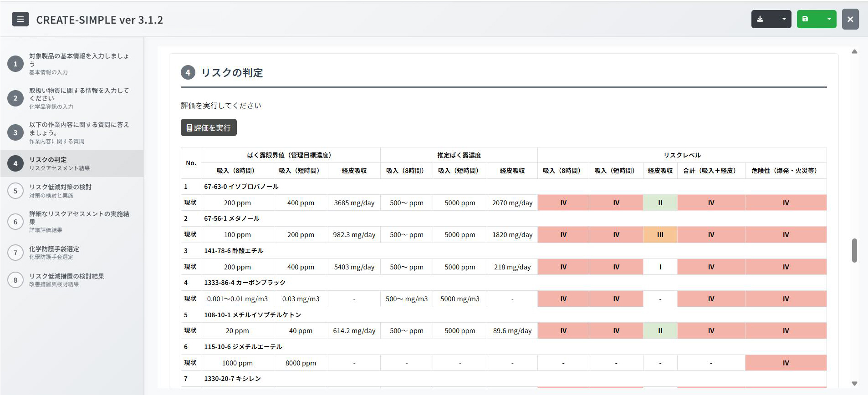The image size is (868, 395).
Task: Click step 3 circle icon in sidebar
Action: tap(15, 132)
